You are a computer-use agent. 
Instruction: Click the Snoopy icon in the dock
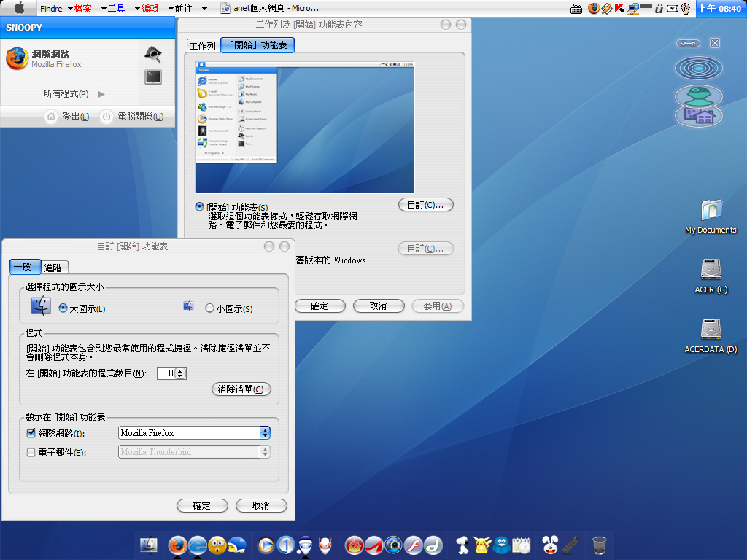point(461,544)
